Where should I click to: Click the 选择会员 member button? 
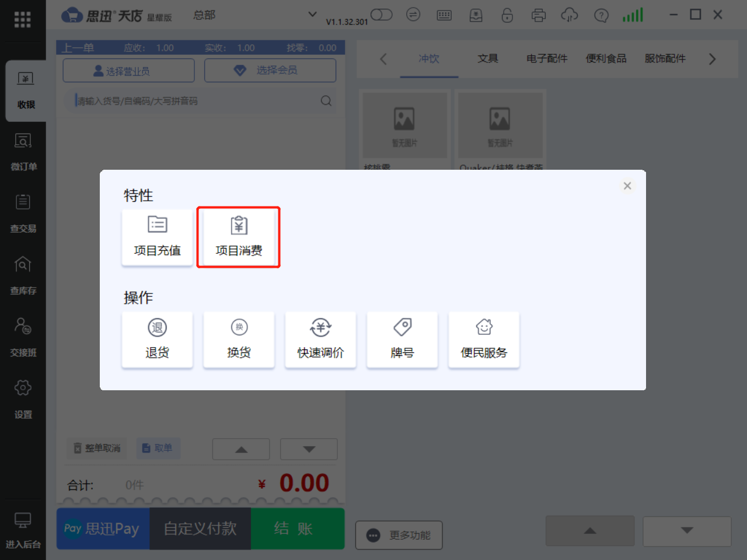point(270,70)
